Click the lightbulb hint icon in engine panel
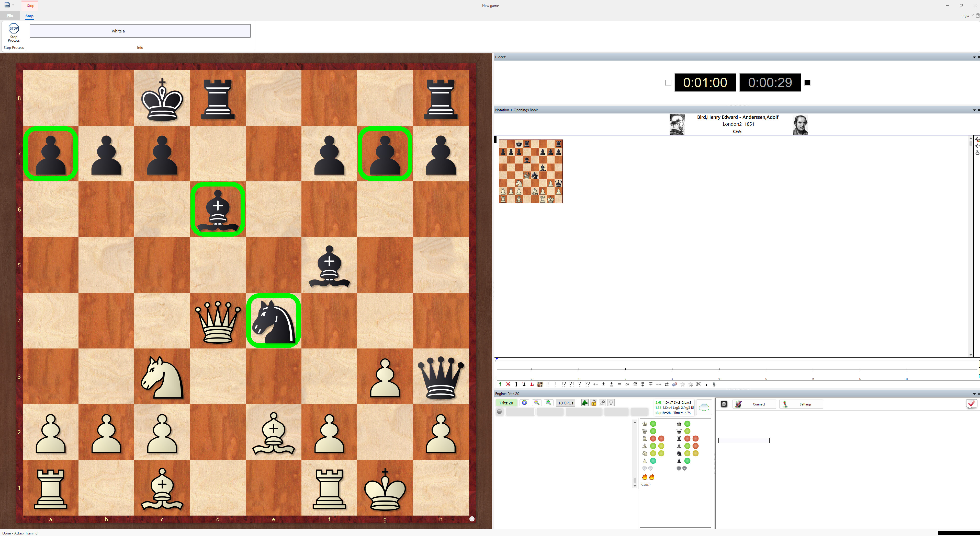 (x=611, y=403)
